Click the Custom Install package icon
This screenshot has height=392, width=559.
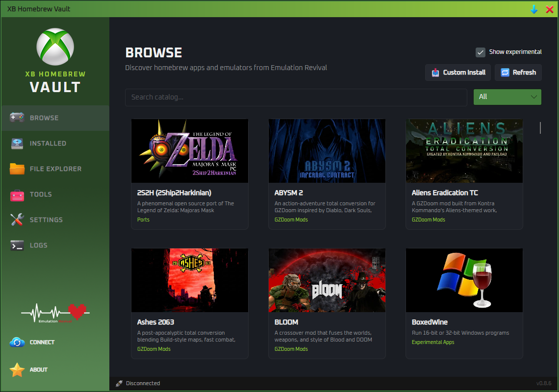coord(435,73)
